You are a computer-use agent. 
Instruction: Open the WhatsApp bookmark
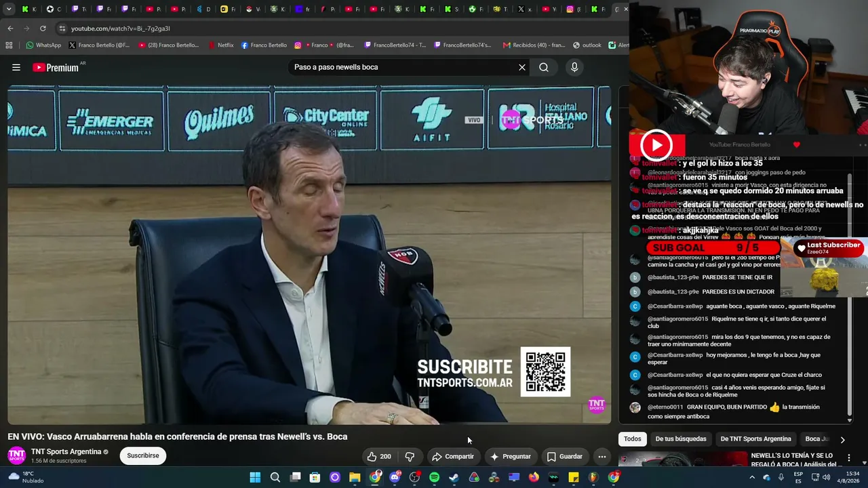pyautogui.click(x=43, y=45)
